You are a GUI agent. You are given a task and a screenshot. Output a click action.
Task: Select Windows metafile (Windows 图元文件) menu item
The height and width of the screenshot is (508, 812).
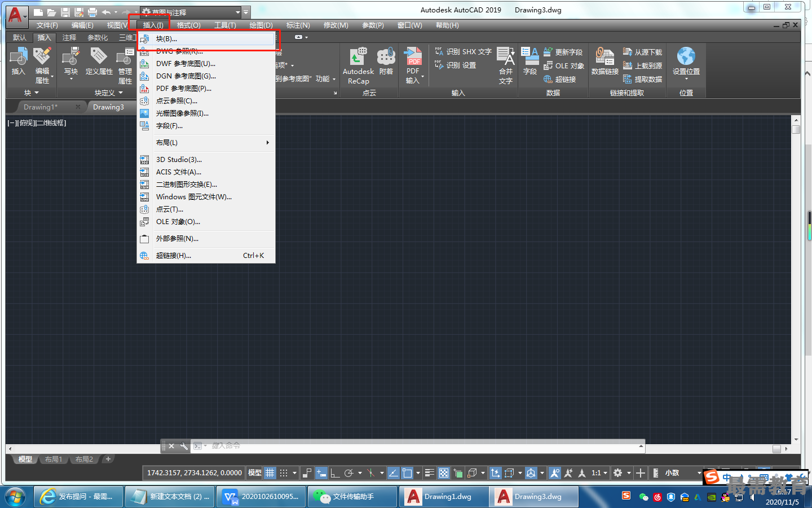206,196
